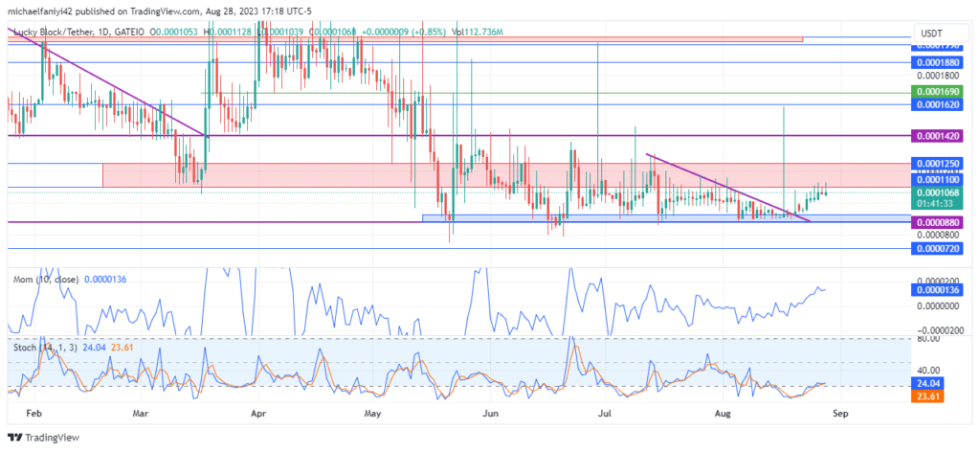Click the orange 23.61 stochastic axis label
980x451 pixels.
click(x=926, y=396)
